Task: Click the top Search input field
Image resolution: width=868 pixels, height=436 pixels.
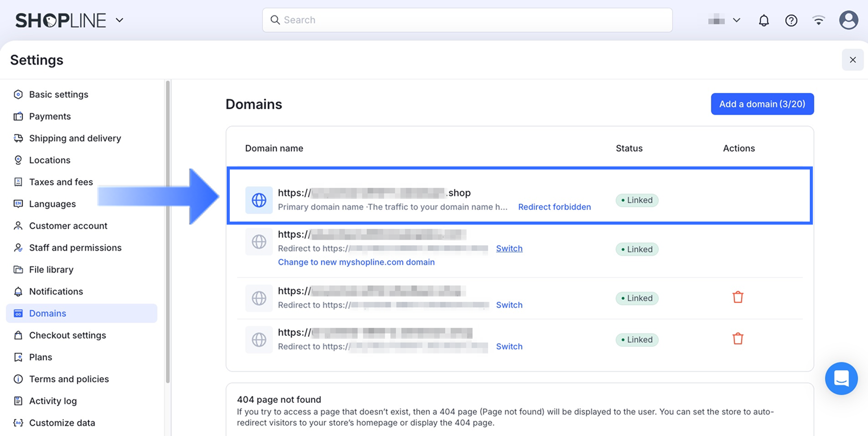Action: pyautogui.click(x=467, y=20)
